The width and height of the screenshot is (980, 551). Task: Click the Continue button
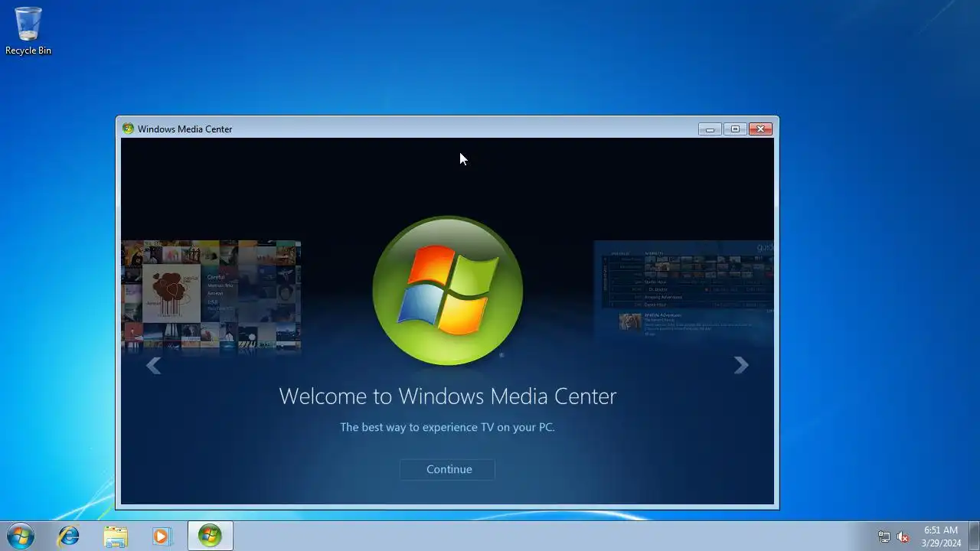448,469
